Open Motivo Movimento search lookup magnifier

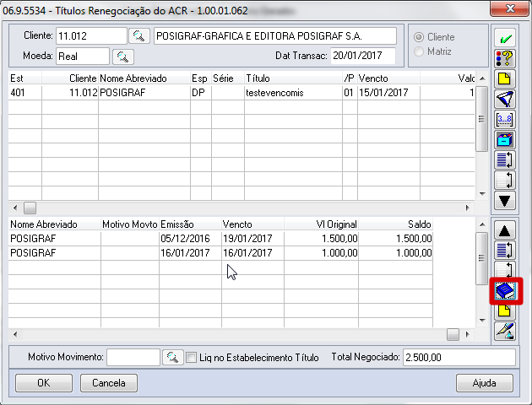[173, 357]
